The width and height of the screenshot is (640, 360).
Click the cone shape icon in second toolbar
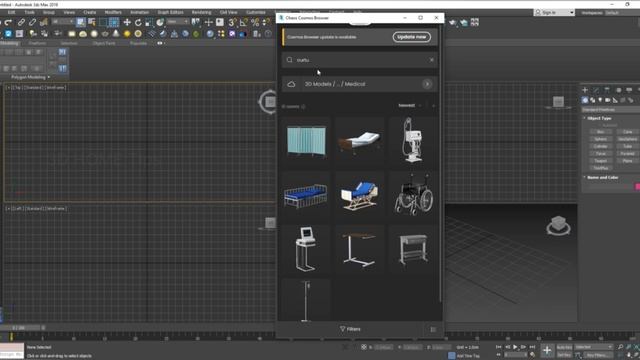click(116, 33)
